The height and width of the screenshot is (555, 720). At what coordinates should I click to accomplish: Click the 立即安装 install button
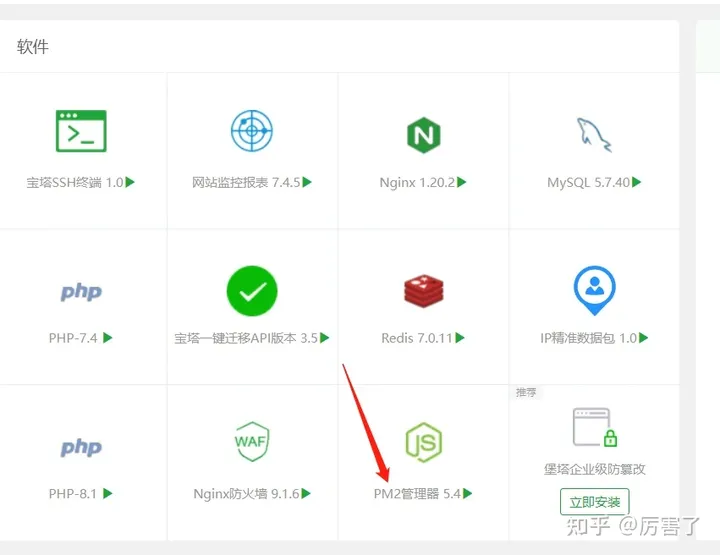[595, 502]
